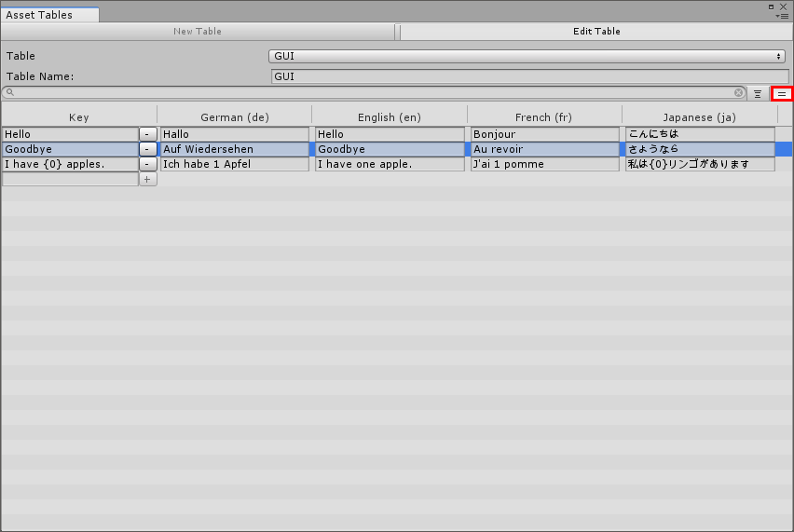Remove the Goodbye key row
794x532 pixels.
[x=147, y=149]
